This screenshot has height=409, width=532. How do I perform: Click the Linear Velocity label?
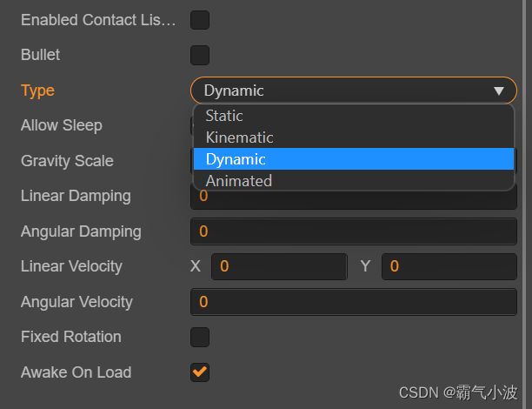coord(71,266)
